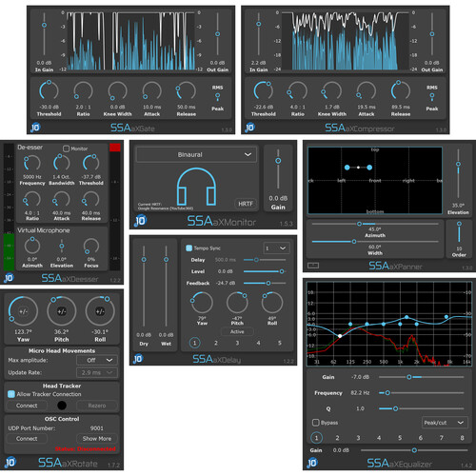This screenshot has width=476, height=476.
Task: Click the aXDelay Yaw knob
Action: tap(202, 303)
